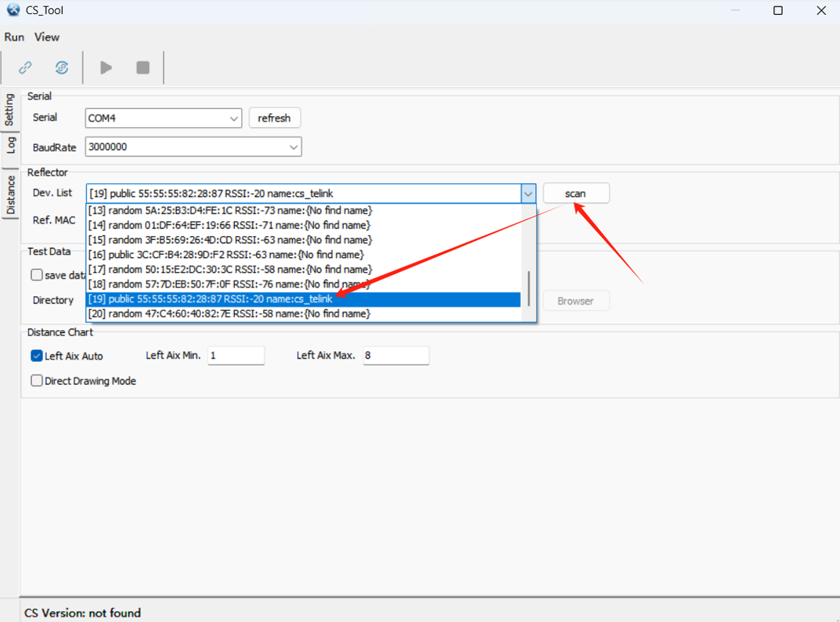Click the CS_Tool globe app icon
The height and width of the screenshot is (622, 840).
pos(12,11)
